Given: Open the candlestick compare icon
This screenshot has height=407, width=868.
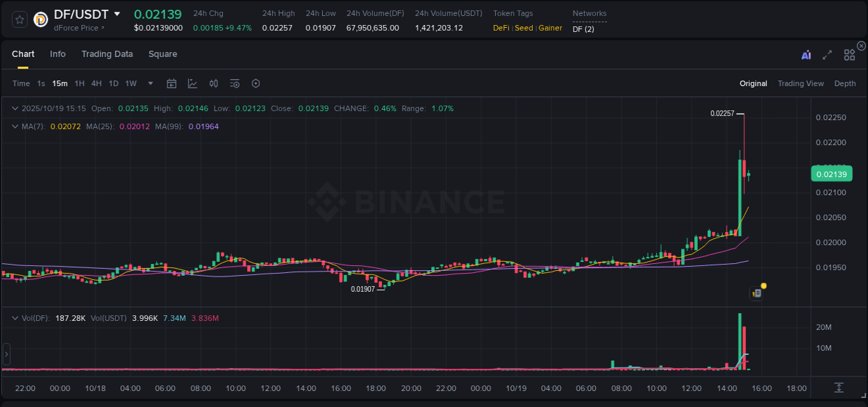Looking at the screenshot, I should [214, 83].
